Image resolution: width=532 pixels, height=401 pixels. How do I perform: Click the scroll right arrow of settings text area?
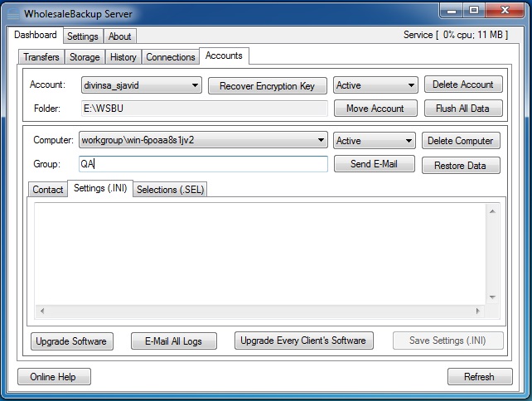[478, 311]
